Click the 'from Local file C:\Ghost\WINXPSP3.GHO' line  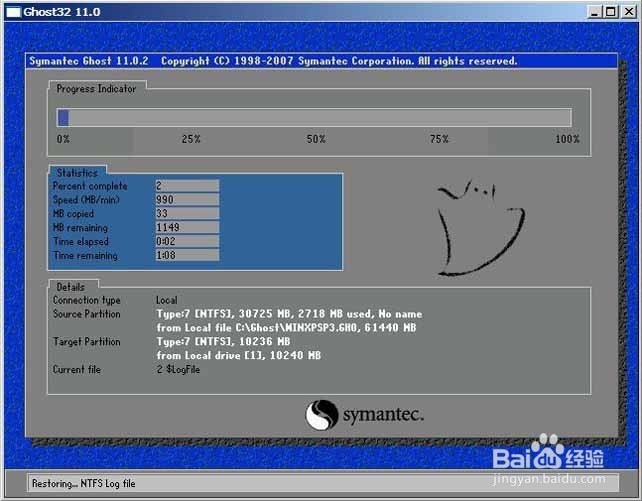click(286, 328)
